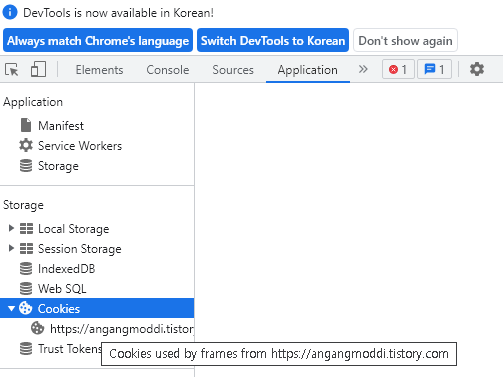Image resolution: width=503 pixels, height=377 pixels.
Task: Switch to the Console tab
Action: pos(168,70)
